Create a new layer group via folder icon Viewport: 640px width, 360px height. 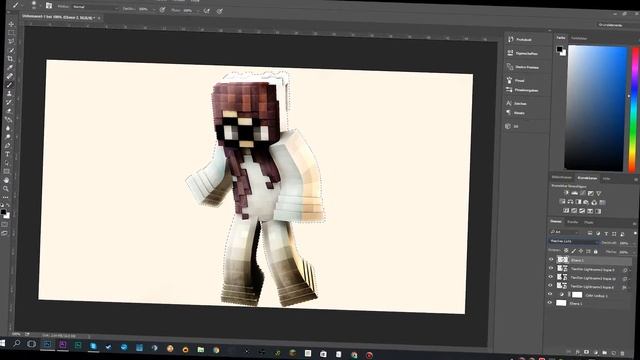pyautogui.click(x=604, y=352)
